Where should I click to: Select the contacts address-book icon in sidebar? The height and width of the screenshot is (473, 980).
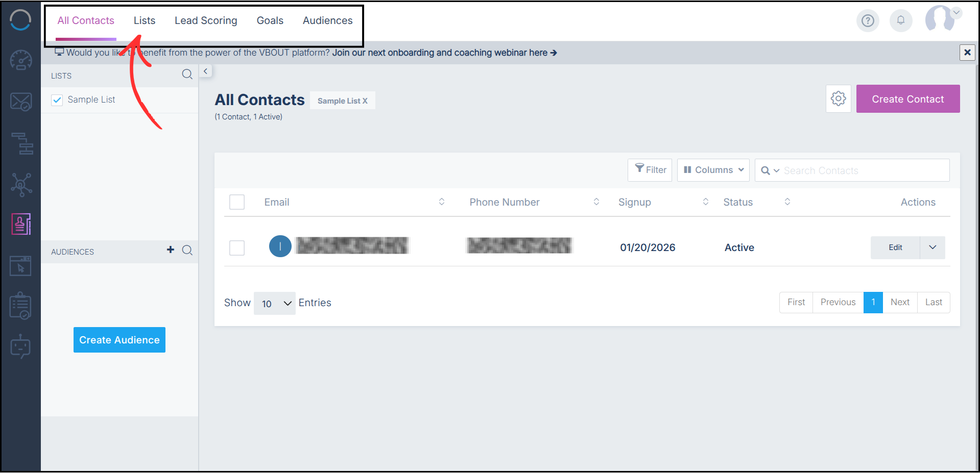coord(20,223)
